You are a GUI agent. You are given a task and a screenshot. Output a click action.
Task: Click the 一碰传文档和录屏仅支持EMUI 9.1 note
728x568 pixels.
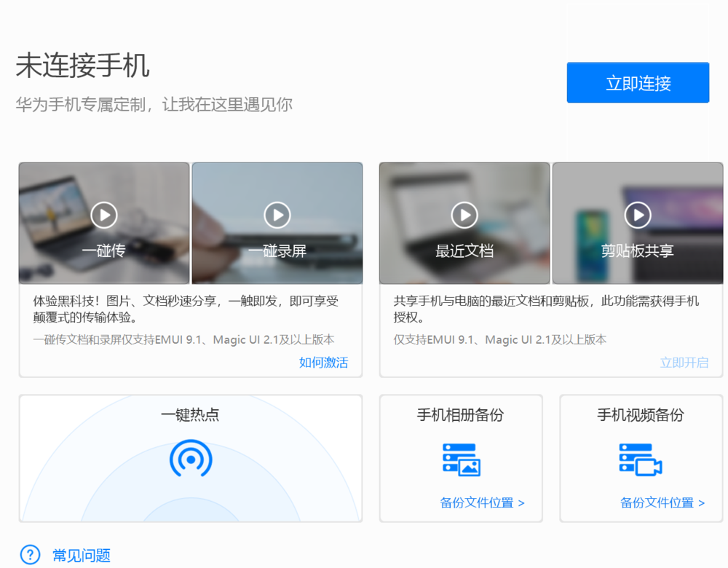click(x=183, y=339)
